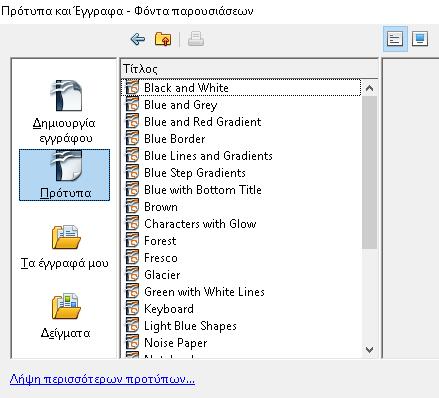Select Blue Lines and Gradients name
Viewport: 439px width, 398px height.
pos(208,156)
